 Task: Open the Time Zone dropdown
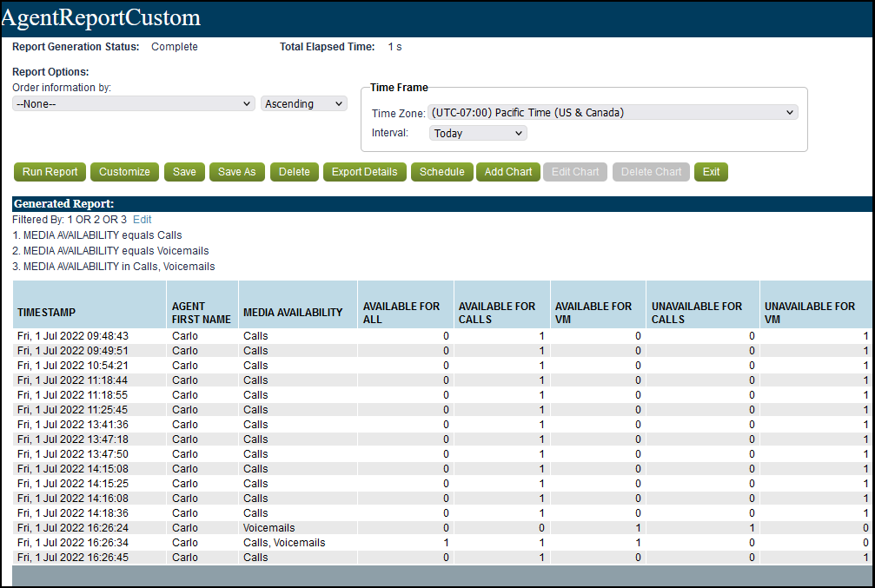[613, 112]
